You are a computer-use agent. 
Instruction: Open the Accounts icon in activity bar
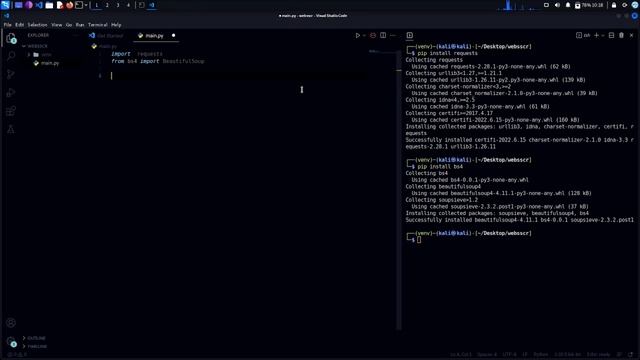coord(11,323)
